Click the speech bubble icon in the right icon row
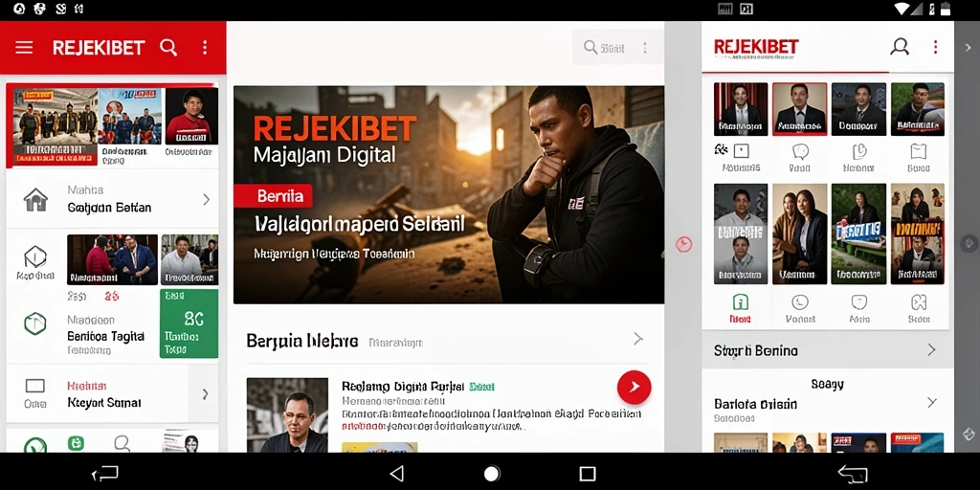Screen dimensions: 980x490 (800, 151)
